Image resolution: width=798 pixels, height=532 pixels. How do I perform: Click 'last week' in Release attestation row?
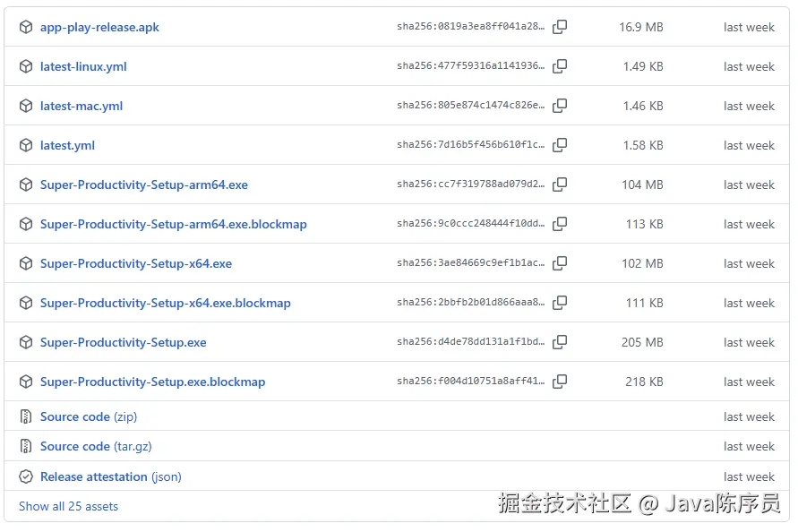[749, 477]
